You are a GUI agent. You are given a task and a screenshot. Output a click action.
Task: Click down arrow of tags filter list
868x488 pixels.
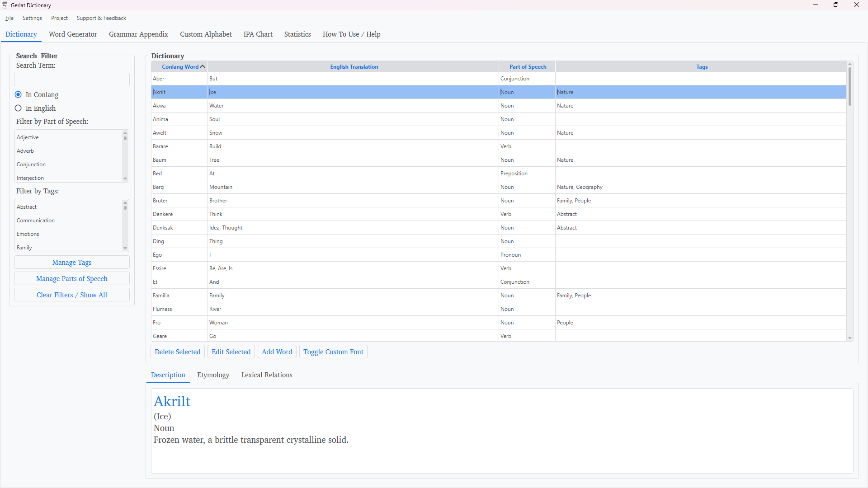125,249
